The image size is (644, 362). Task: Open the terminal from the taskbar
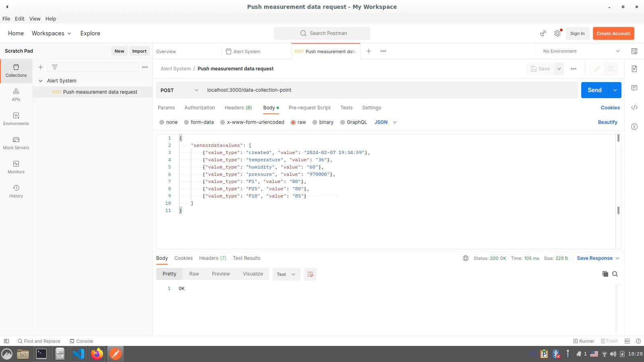41,354
